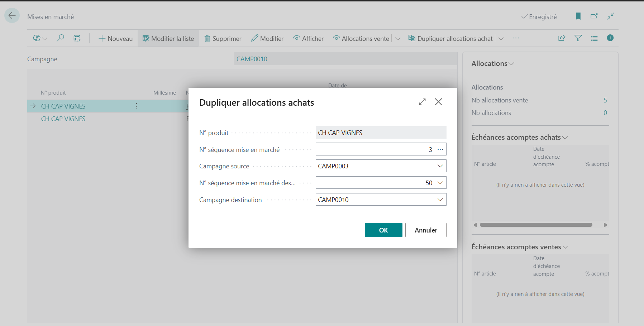Click the Campagne field CAMP0010
Image resolution: width=644 pixels, height=326 pixels.
click(346, 59)
